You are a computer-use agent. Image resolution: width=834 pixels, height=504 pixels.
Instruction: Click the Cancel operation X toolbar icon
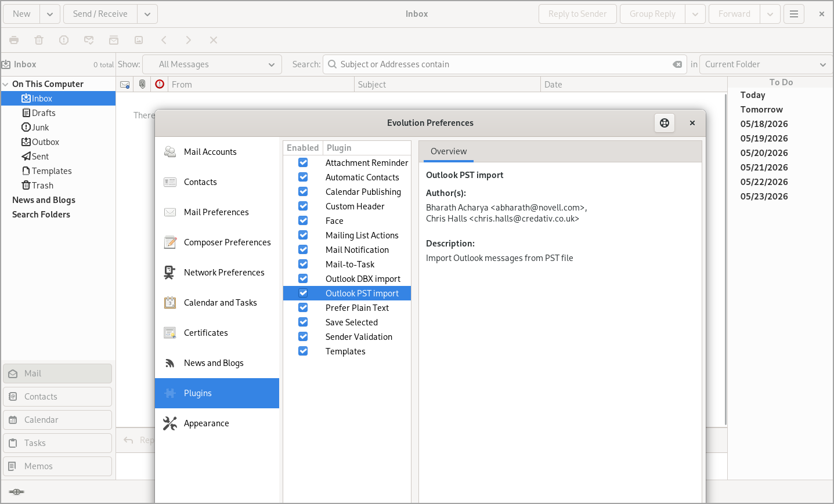[x=214, y=40]
